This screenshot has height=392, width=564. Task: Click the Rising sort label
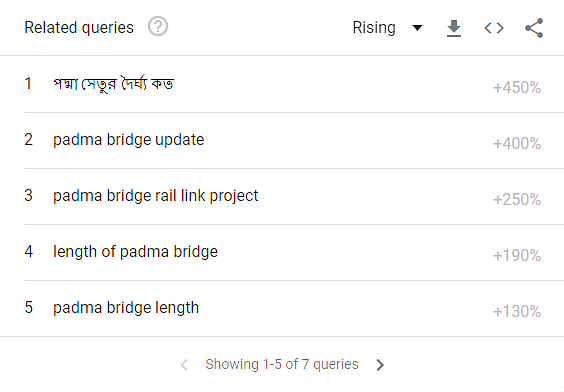tap(374, 28)
